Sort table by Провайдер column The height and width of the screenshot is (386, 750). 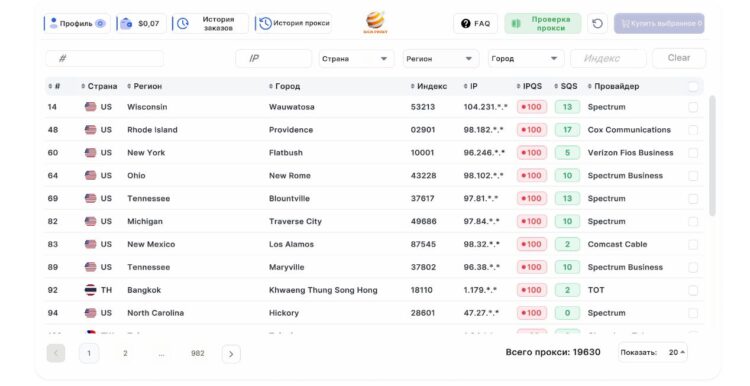[613, 86]
